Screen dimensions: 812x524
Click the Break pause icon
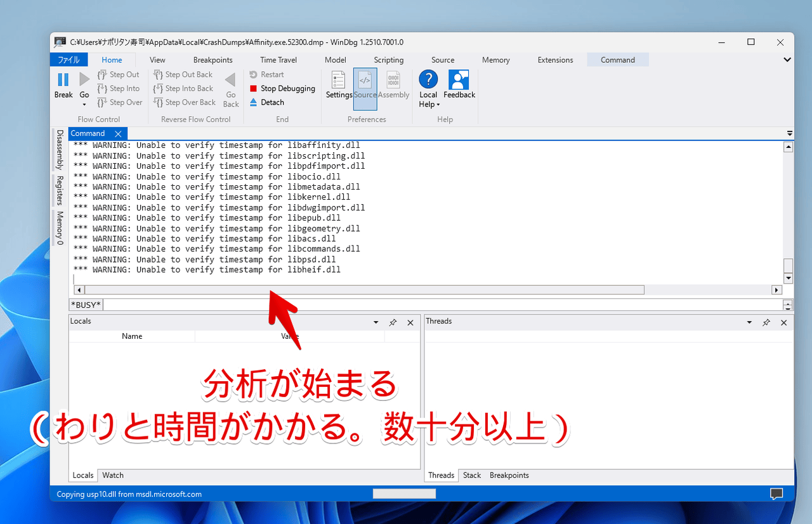pos(63,80)
